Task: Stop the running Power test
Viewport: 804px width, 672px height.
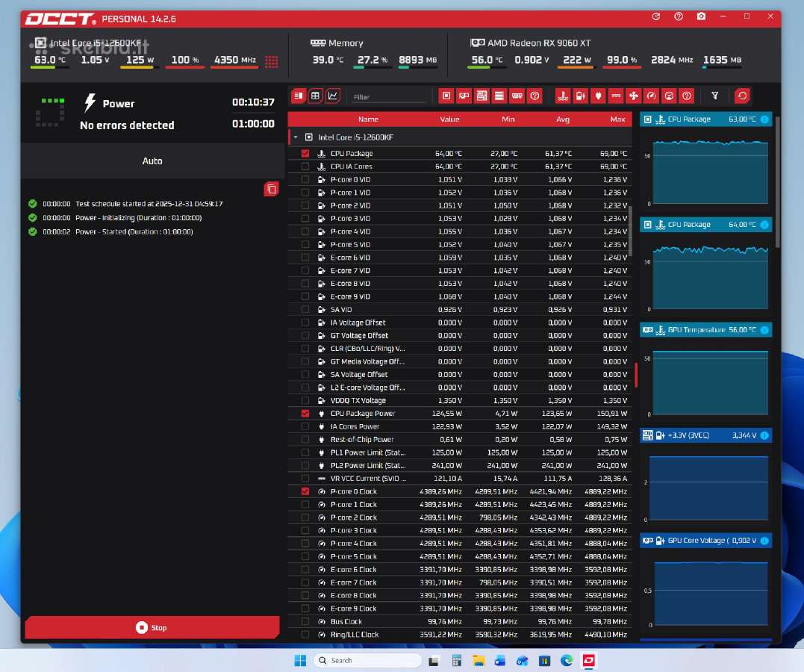Action: coord(152,627)
